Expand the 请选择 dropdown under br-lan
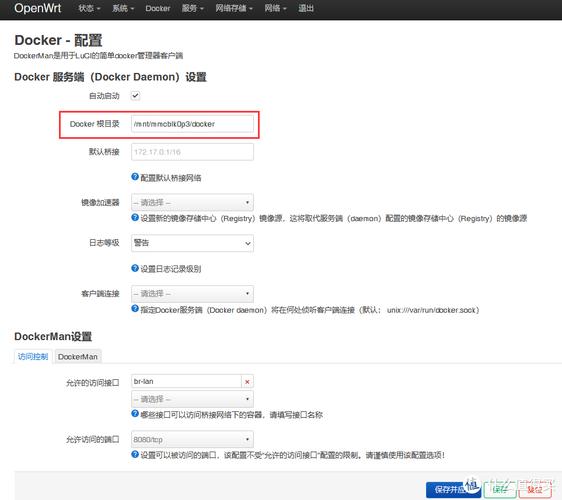The height and width of the screenshot is (500, 562). [x=192, y=399]
